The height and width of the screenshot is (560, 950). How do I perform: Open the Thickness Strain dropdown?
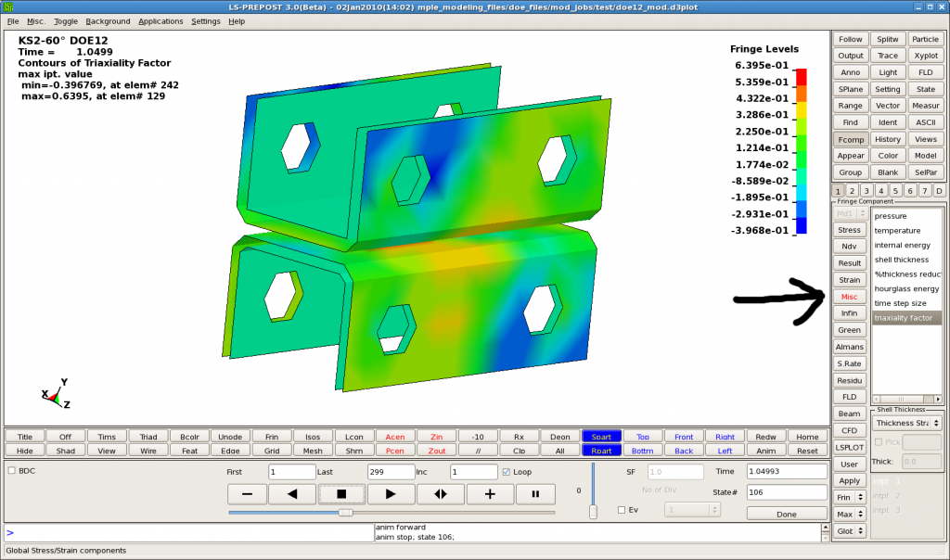pyautogui.click(x=907, y=423)
